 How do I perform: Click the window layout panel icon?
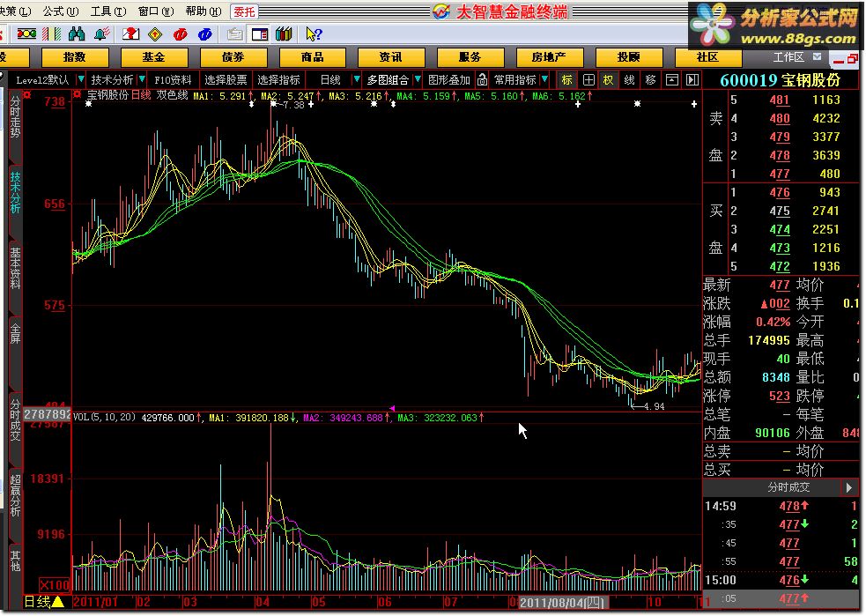pos(260,34)
